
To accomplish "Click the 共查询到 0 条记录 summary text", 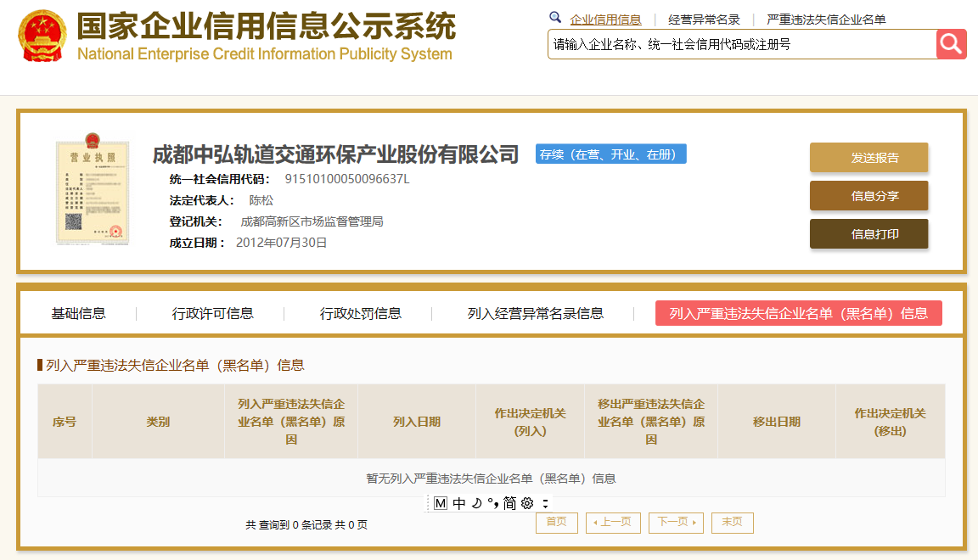I will click(306, 524).
